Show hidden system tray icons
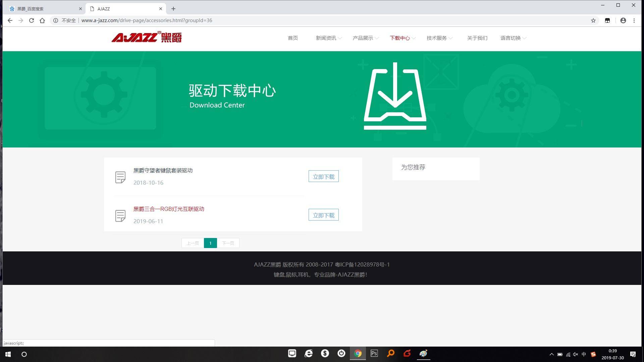The height and width of the screenshot is (362, 644). (x=551, y=354)
